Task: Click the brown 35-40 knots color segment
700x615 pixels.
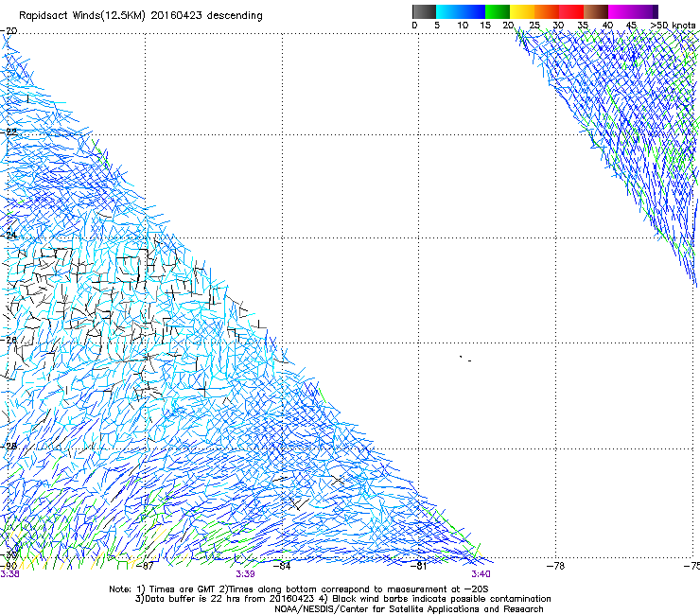Action: (x=596, y=11)
